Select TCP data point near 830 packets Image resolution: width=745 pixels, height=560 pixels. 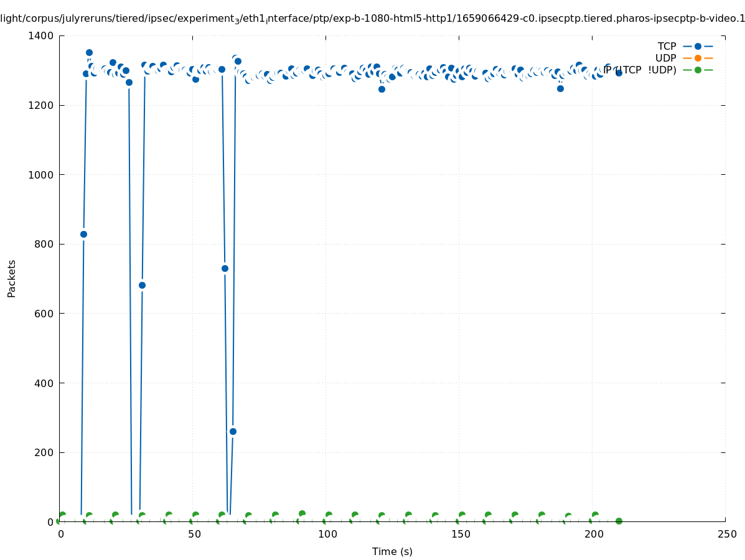coord(83,234)
